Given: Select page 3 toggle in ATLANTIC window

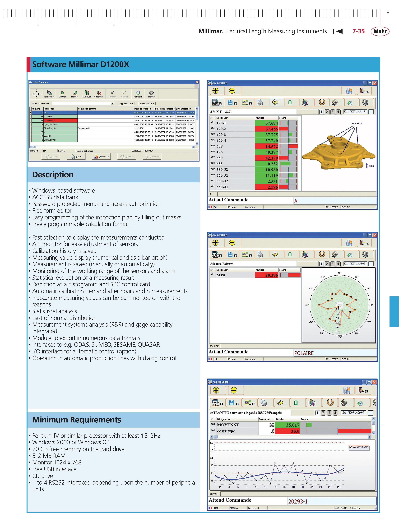Looking at the screenshot, I should [x=329, y=413].
